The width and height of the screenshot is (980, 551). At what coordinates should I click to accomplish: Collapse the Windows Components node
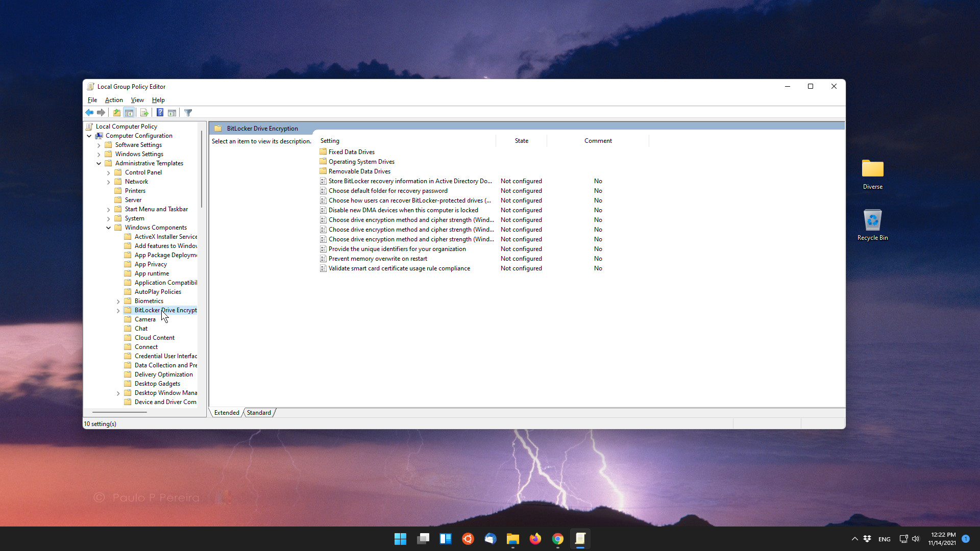coord(109,228)
